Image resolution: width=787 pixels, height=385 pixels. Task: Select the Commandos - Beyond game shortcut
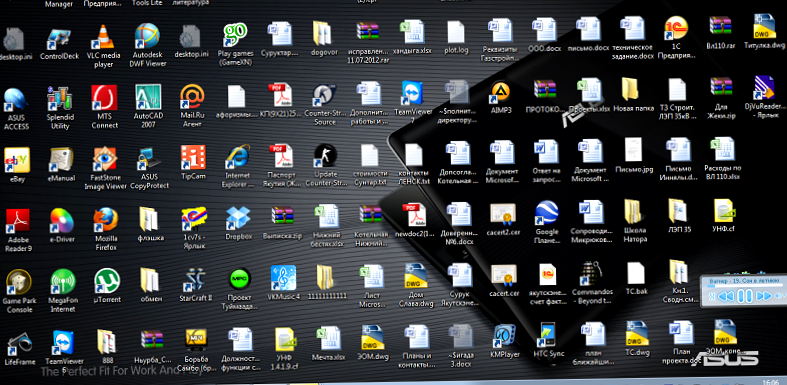pyautogui.click(x=592, y=283)
